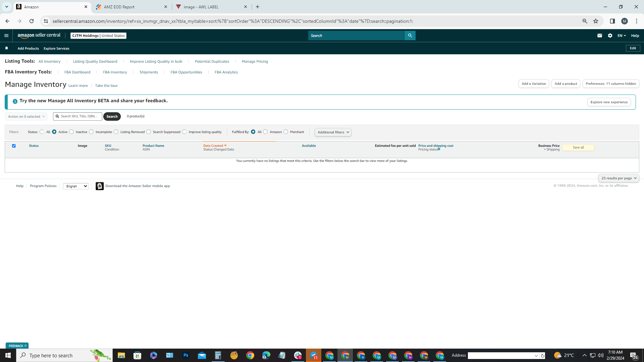644x362 pixels.
Task: Open the settings gear icon
Action: pyautogui.click(x=610, y=36)
